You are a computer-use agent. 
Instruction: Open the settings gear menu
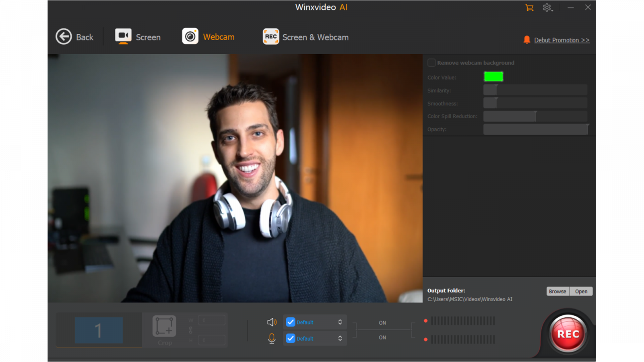click(547, 8)
